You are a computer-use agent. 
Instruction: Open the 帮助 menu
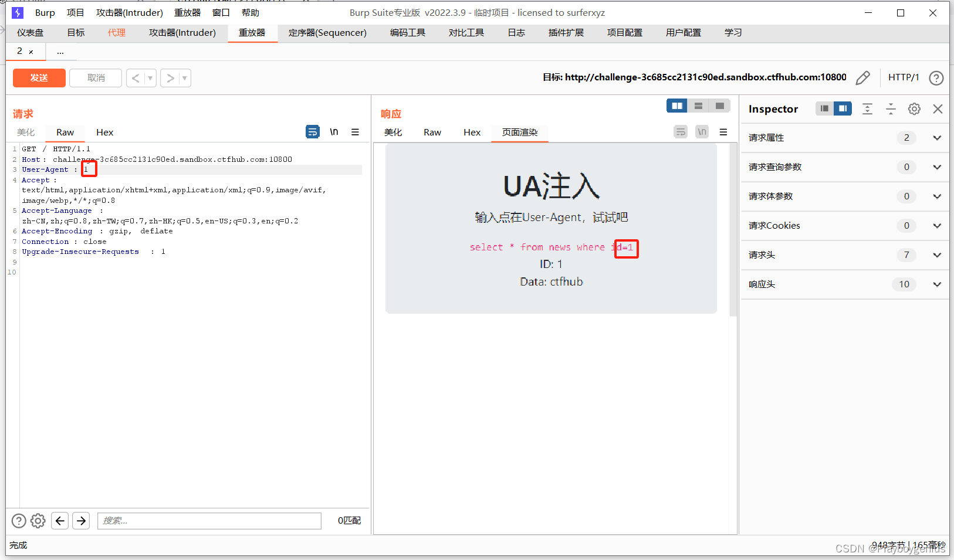tap(250, 13)
